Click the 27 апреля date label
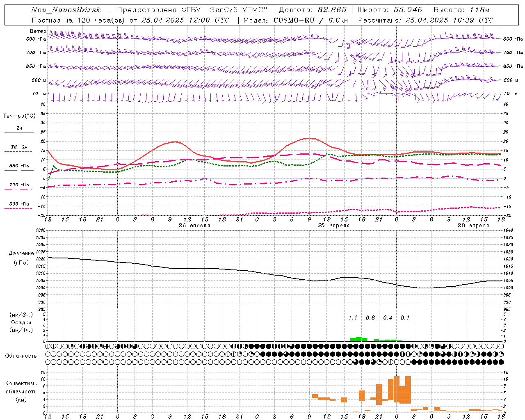Screen dimensions: 525x420 334,226
